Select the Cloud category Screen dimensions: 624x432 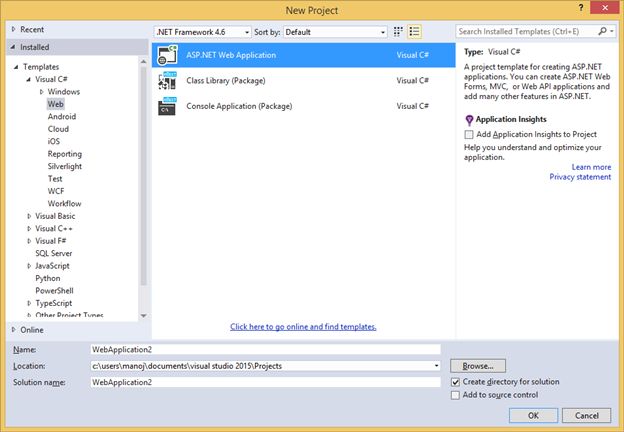[58, 129]
